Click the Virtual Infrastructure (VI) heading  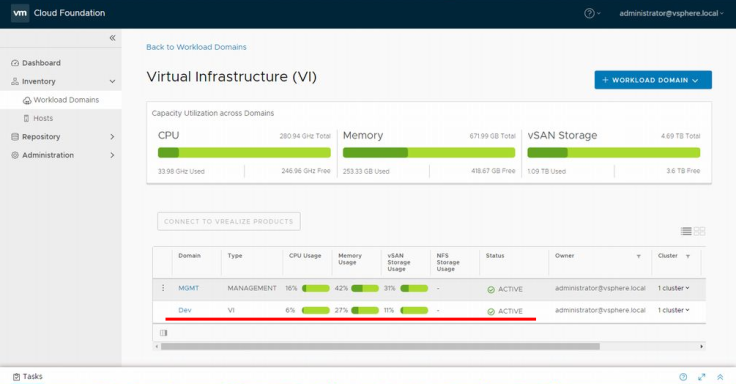(x=231, y=77)
